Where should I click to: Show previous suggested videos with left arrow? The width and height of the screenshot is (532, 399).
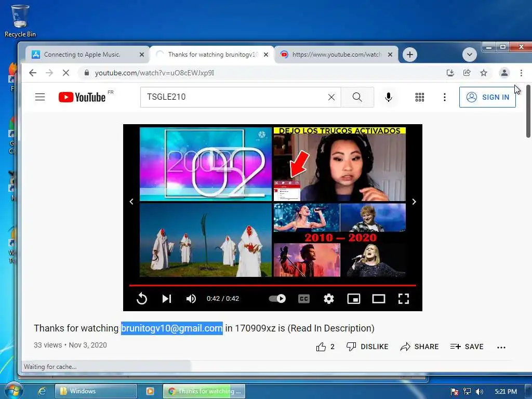(131, 202)
